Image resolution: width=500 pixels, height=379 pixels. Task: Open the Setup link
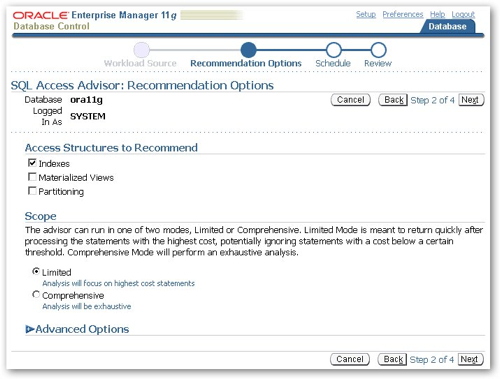(366, 14)
